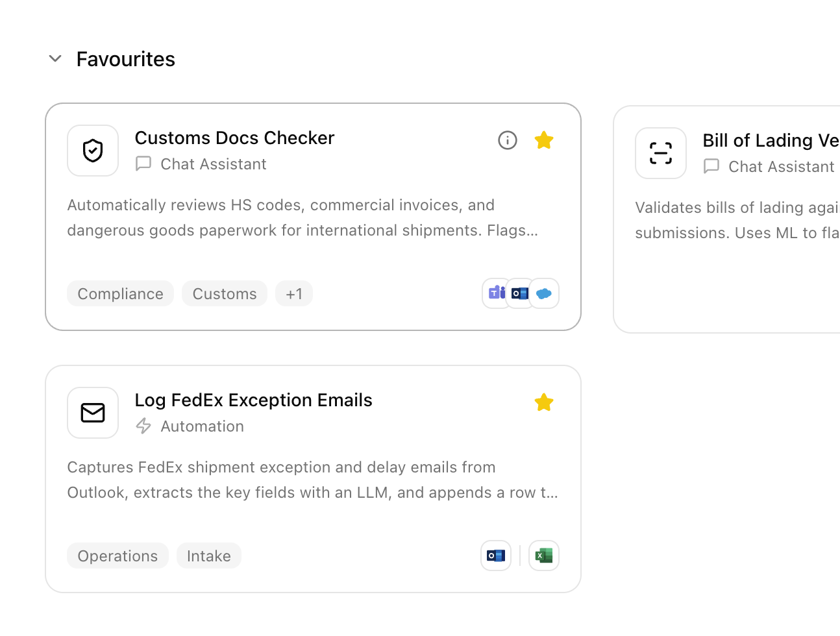
Task: Read Bill of Lading description text
Action: (x=737, y=220)
